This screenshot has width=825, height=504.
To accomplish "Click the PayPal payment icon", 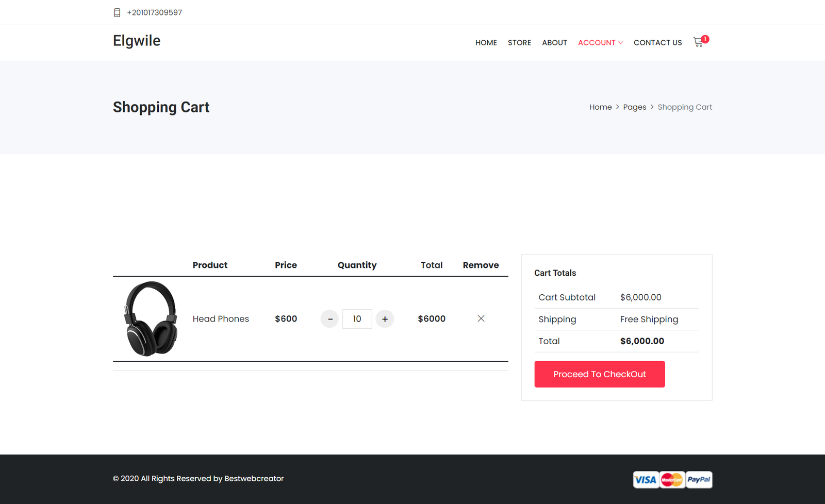I will [x=699, y=480].
